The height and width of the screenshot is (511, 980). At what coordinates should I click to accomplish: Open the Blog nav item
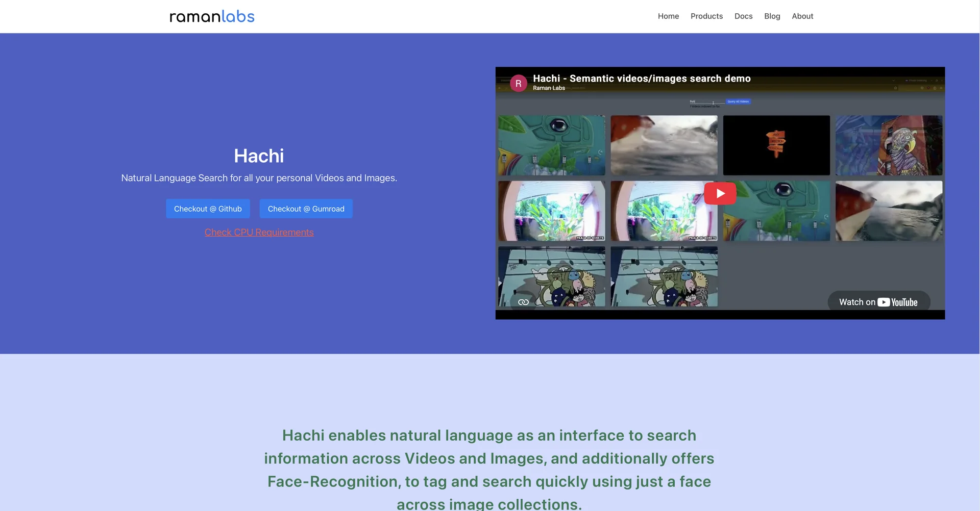772,16
